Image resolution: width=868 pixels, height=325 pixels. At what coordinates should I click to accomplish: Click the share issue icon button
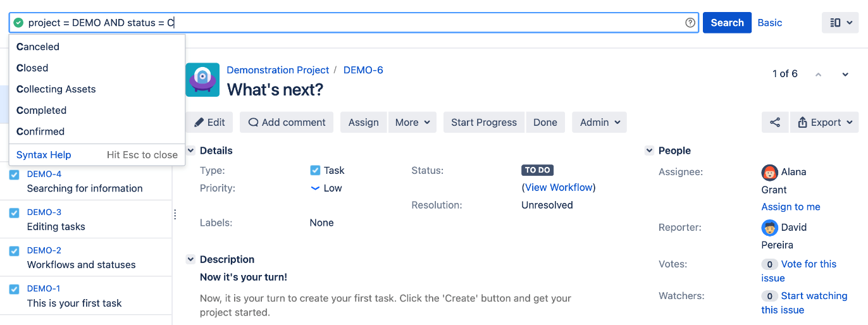pyautogui.click(x=775, y=122)
